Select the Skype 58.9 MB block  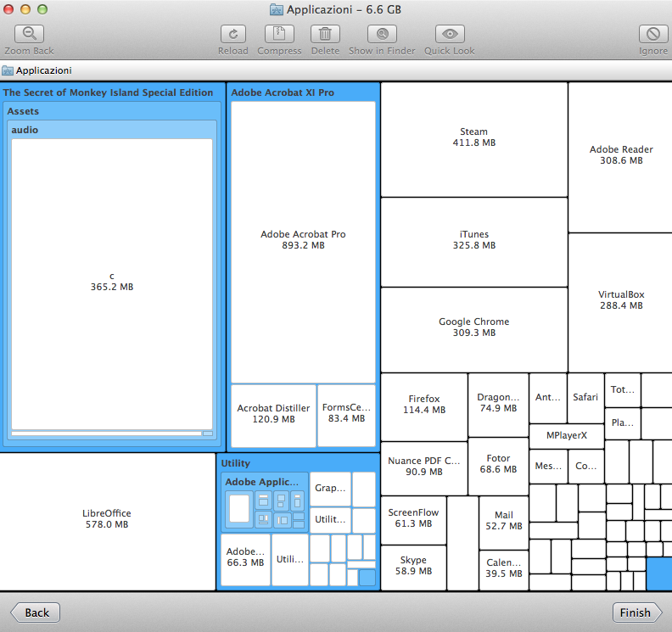click(x=413, y=568)
